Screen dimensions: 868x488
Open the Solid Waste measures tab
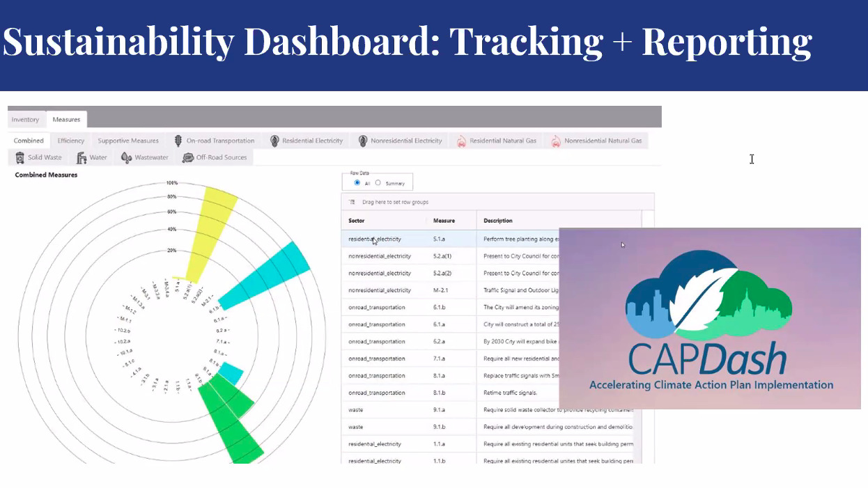click(x=38, y=157)
